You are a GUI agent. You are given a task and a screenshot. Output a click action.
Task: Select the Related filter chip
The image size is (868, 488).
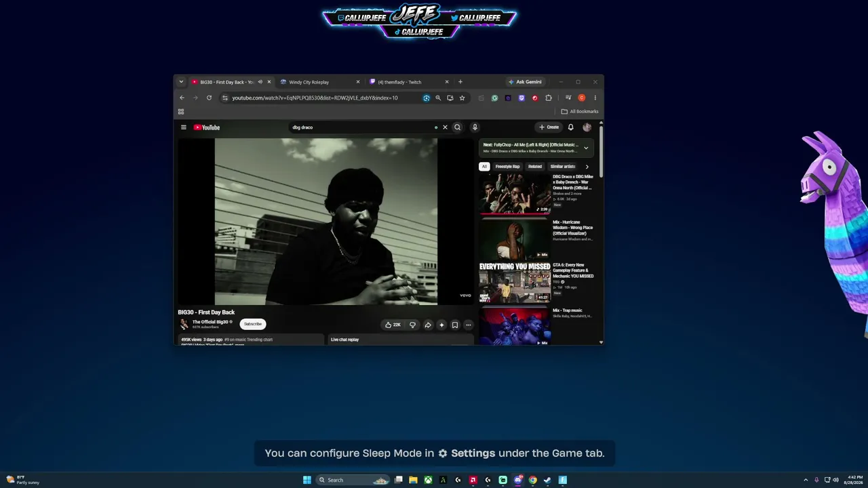pyautogui.click(x=535, y=166)
